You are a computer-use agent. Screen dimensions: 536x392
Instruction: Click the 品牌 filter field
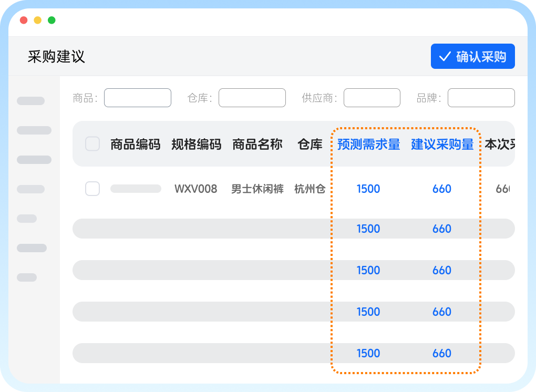pyautogui.click(x=481, y=98)
